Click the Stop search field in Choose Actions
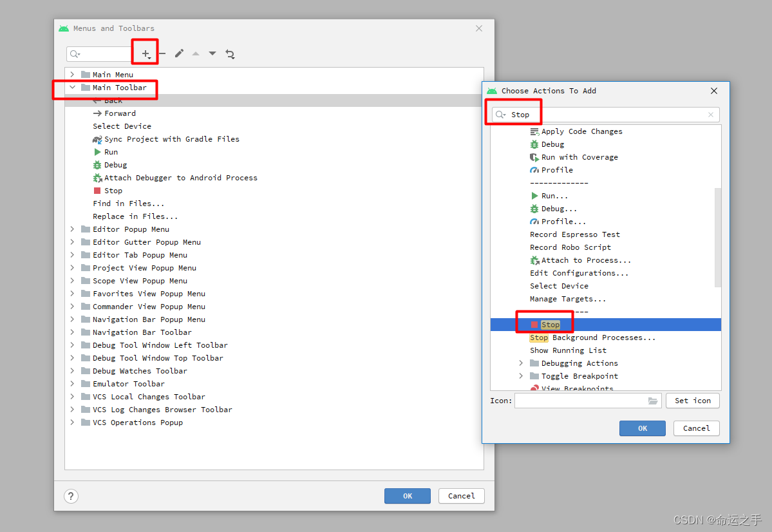Image resolution: width=772 pixels, height=532 pixels. point(606,115)
